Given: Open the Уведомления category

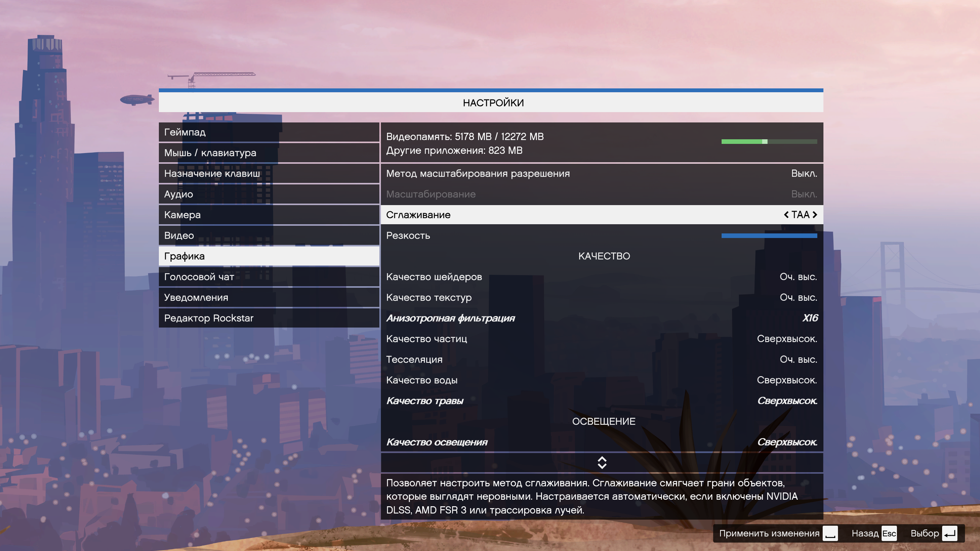Looking at the screenshot, I should tap(269, 297).
